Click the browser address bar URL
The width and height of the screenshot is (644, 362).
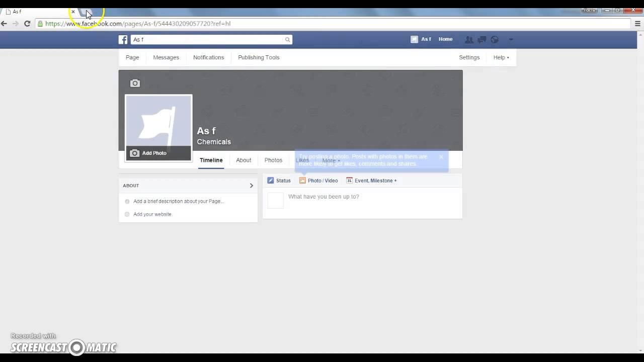tap(137, 24)
